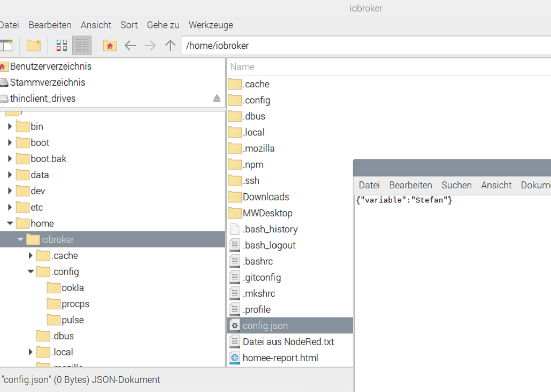Open the text editor's Bearbeiten menu
The image size is (551, 392).
point(410,185)
